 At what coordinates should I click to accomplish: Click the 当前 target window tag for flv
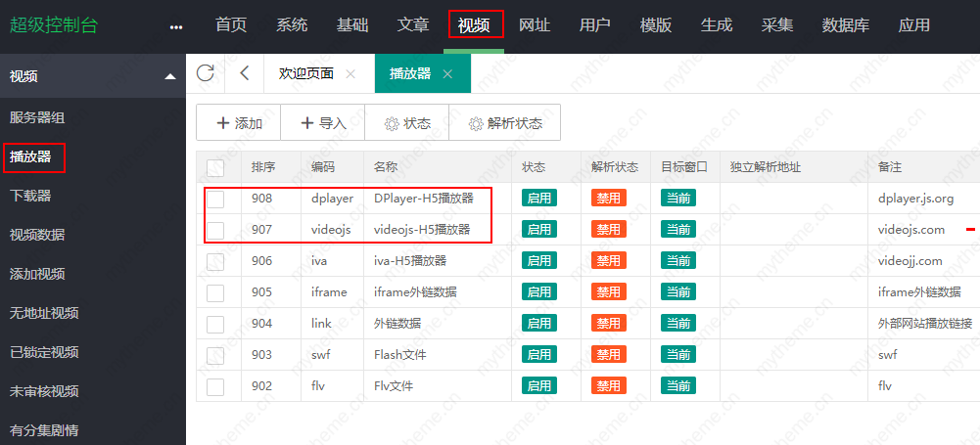coord(677,386)
